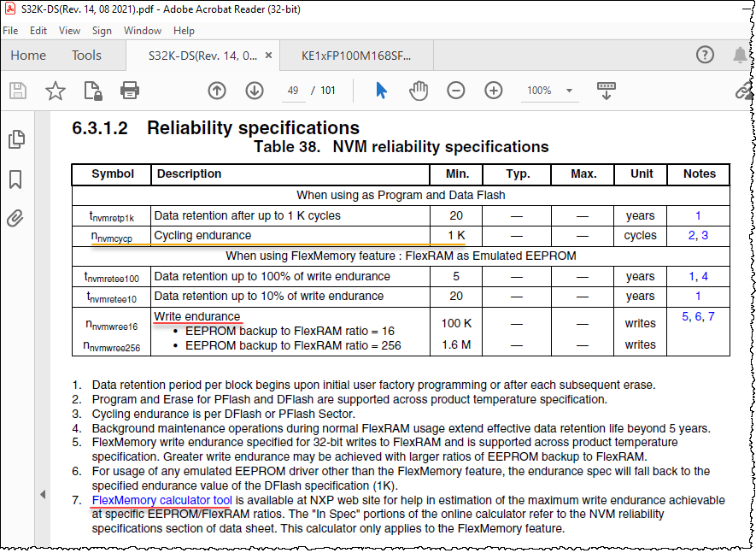The image size is (756, 553).
Task: Switch to Read Mode view
Action: [607, 91]
